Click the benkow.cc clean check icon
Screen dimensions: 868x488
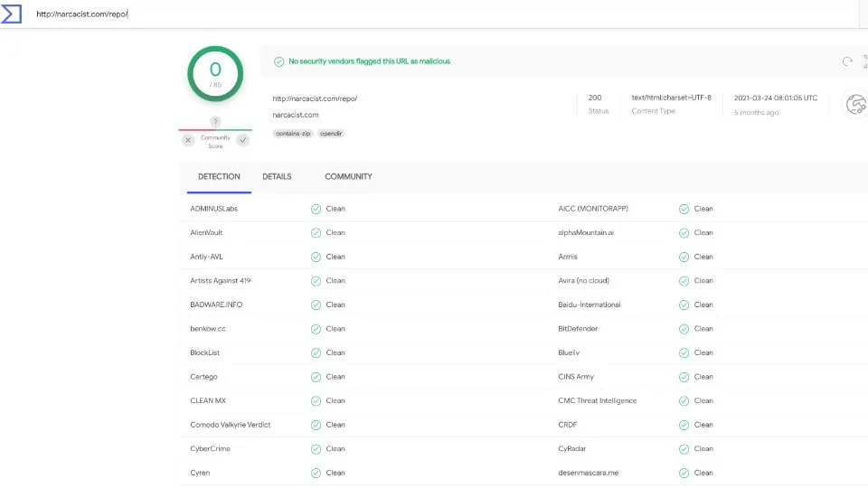coord(316,329)
